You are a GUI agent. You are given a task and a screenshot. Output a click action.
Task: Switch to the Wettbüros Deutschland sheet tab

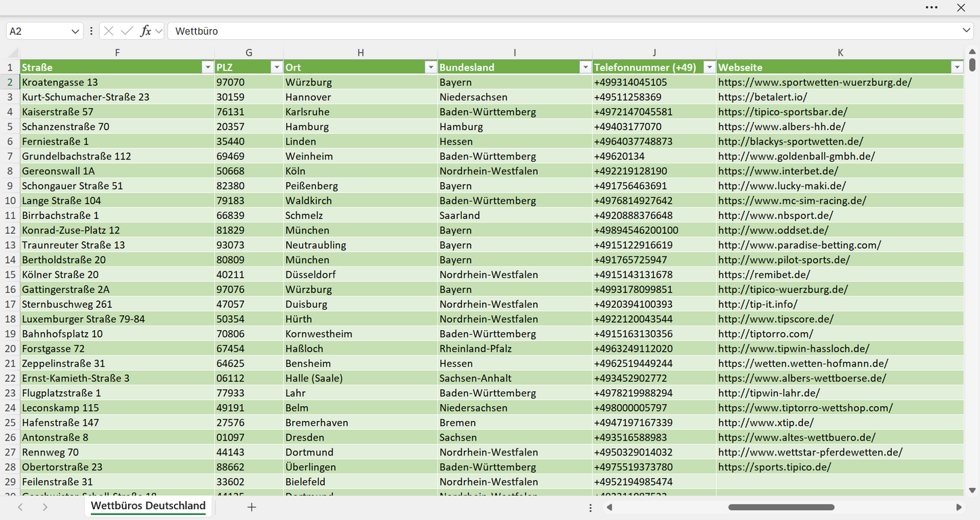(148, 506)
